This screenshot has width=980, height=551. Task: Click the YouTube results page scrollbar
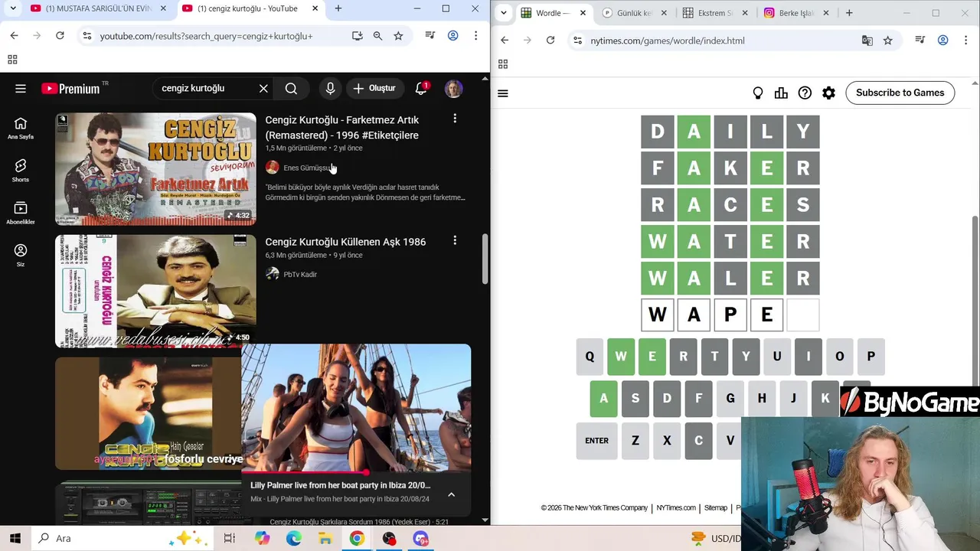pyautogui.click(x=485, y=260)
